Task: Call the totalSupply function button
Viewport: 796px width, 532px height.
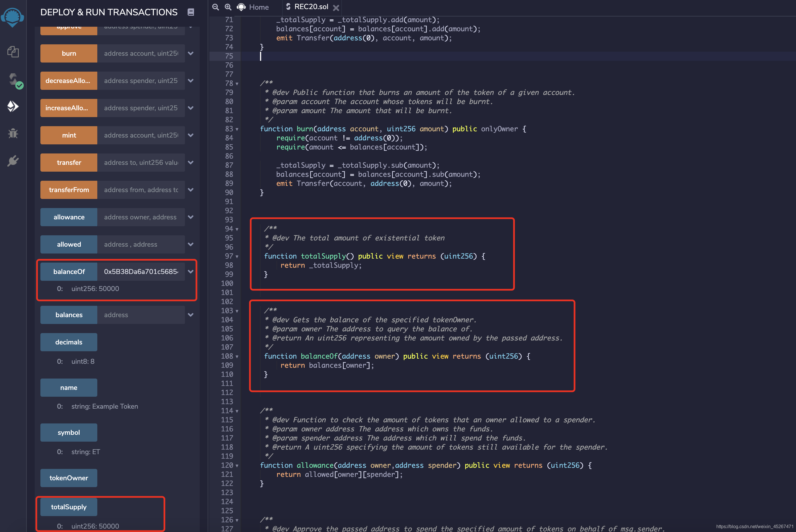Action: pyautogui.click(x=69, y=507)
